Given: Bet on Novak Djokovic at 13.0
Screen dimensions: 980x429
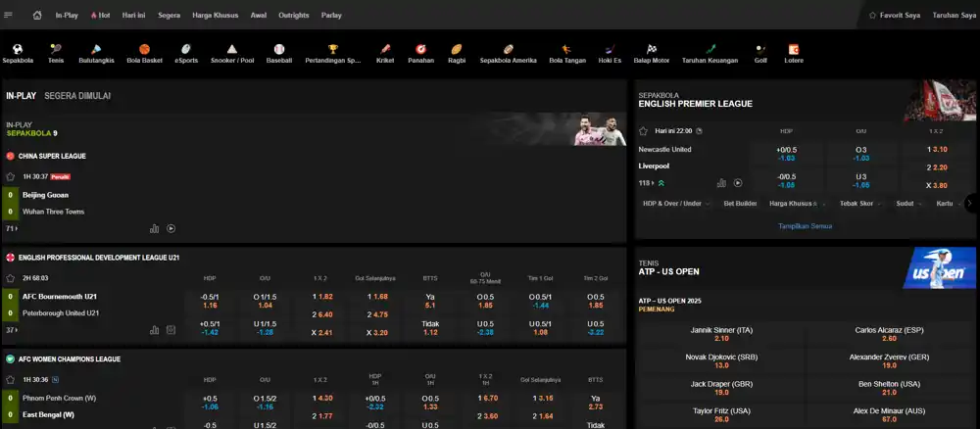Looking at the screenshot, I should click(721, 361).
